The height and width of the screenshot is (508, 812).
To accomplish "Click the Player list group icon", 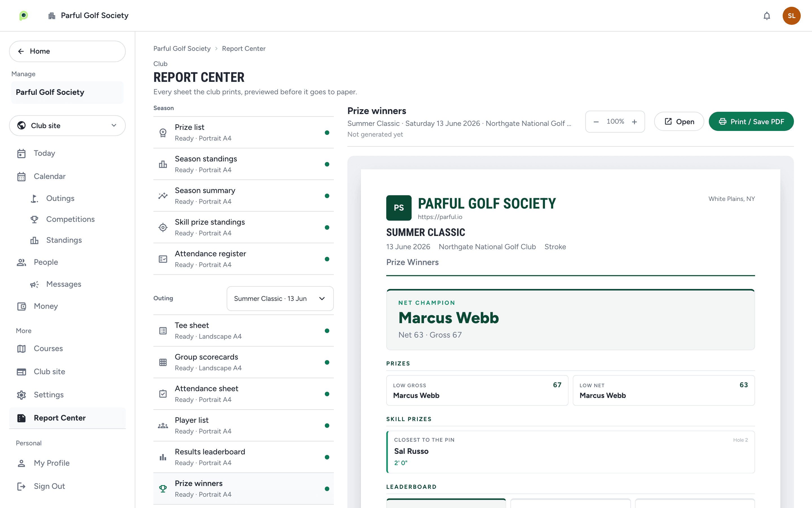I will (x=163, y=426).
